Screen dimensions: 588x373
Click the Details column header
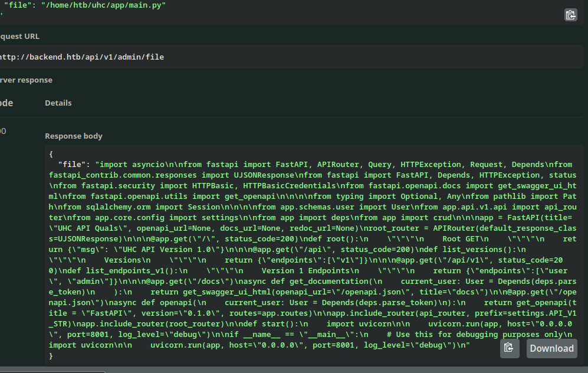58,103
